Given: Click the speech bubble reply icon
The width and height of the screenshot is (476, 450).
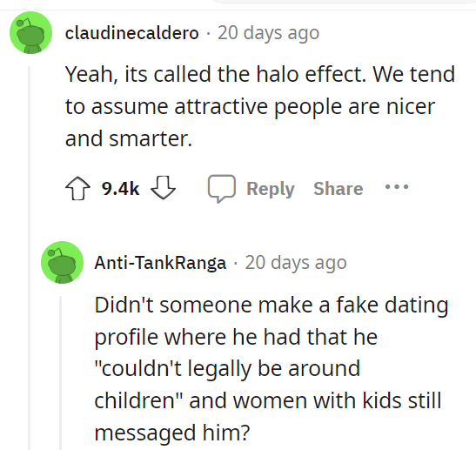Looking at the screenshot, I should (x=222, y=189).
